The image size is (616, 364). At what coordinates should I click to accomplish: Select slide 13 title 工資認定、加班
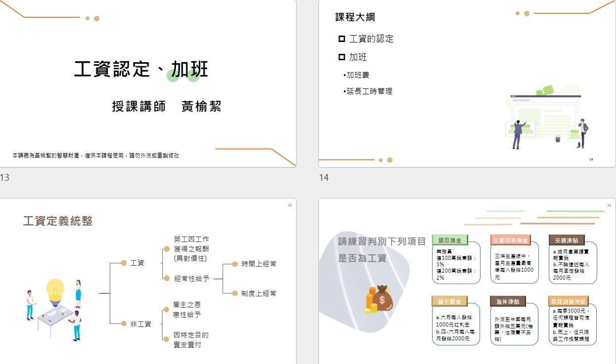[x=141, y=70]
